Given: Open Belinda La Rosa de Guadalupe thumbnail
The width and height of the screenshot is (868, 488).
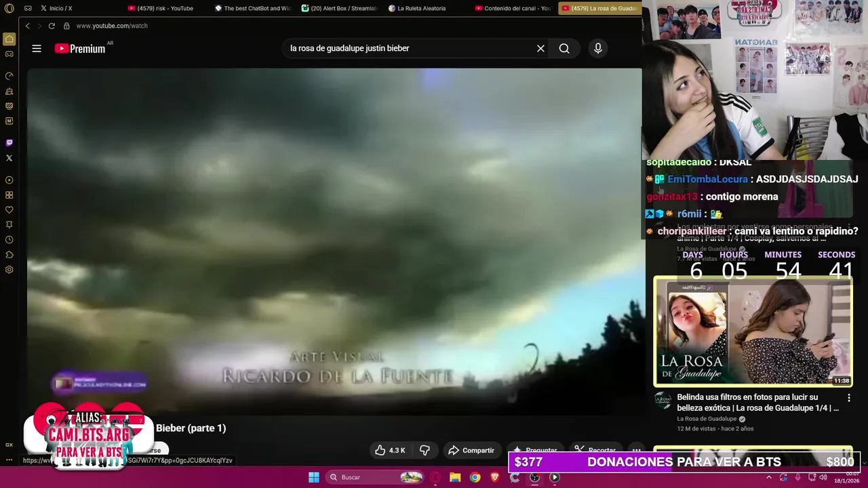Looking at the screenshot, I should point(753,331).
